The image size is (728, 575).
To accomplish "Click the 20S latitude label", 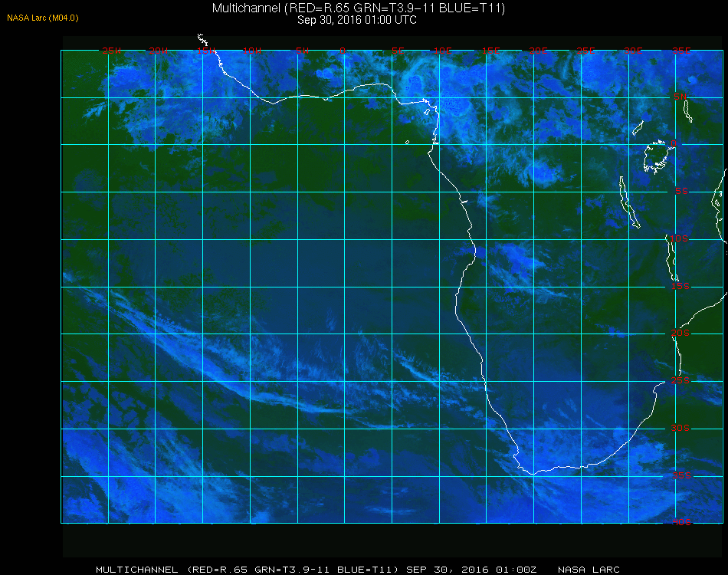I will pyautogui.click(x=680, y=333).
